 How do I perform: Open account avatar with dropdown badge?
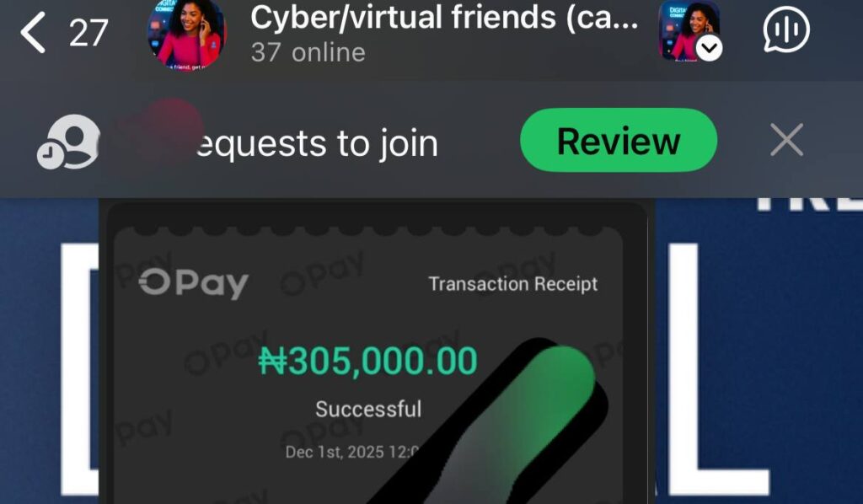(x=689, y=30)
